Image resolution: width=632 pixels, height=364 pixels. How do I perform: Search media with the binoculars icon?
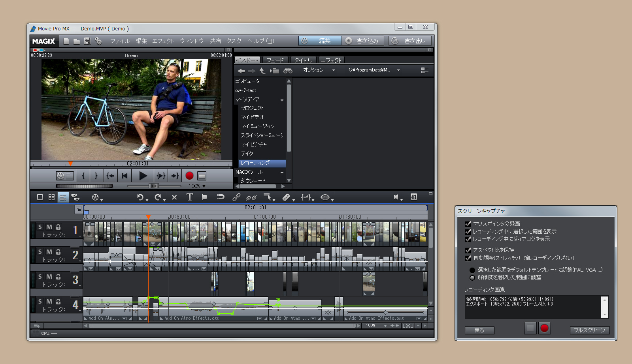pyautogui.click(x=288, y=71)
